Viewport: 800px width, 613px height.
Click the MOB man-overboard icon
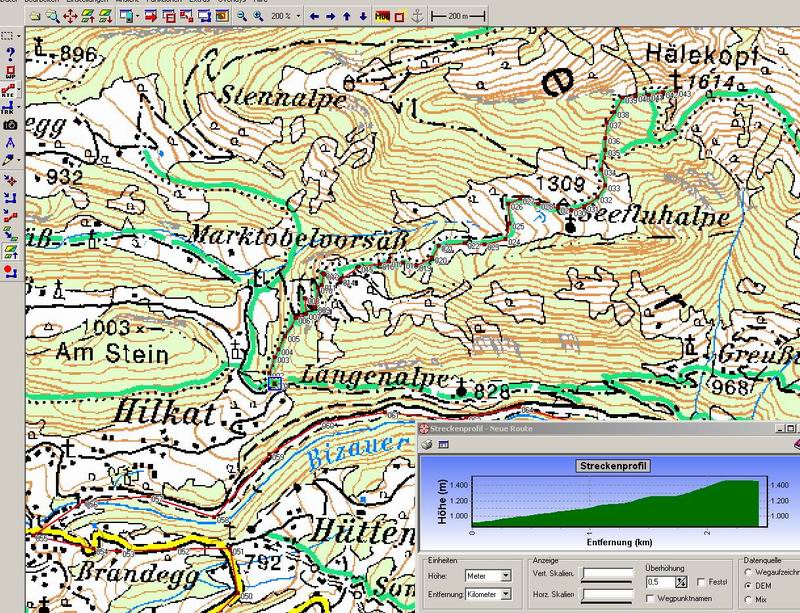pos(382,16)
